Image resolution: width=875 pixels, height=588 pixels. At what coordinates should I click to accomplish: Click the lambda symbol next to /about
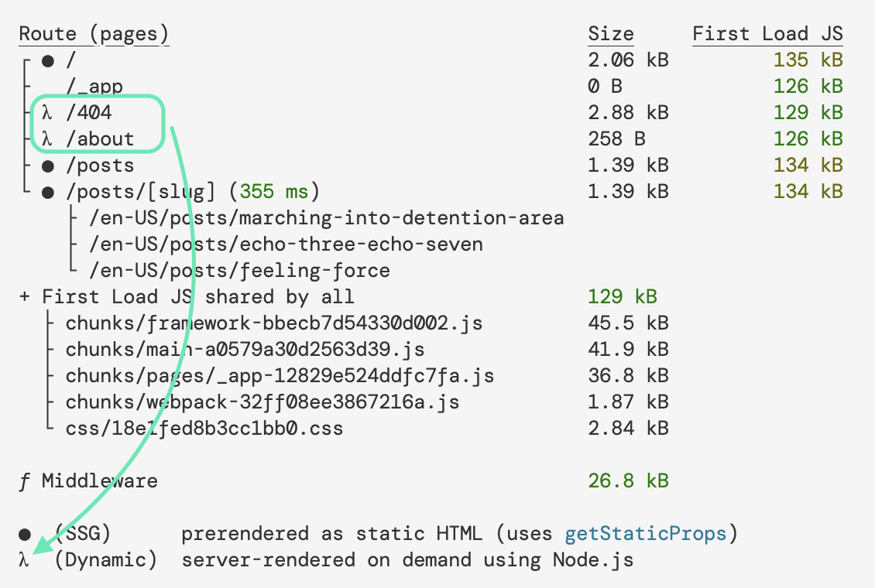pos(48,139)
